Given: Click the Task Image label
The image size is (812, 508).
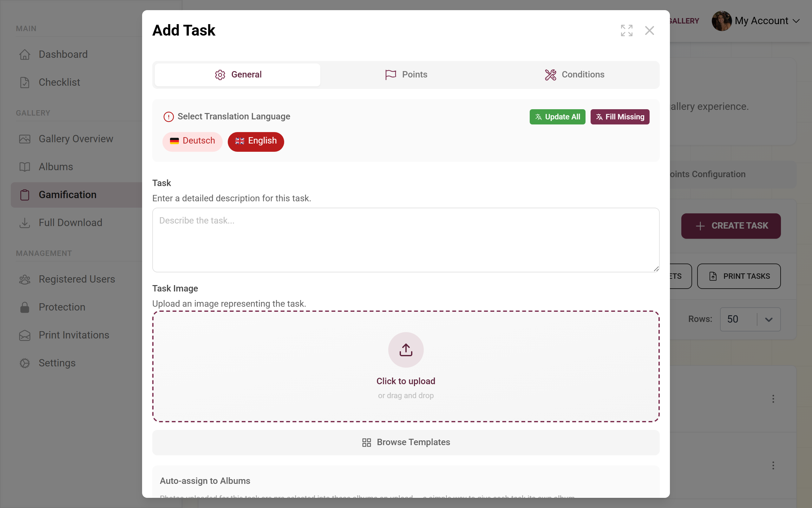Looking at the screenshot, I should click(x=175, y=289).
